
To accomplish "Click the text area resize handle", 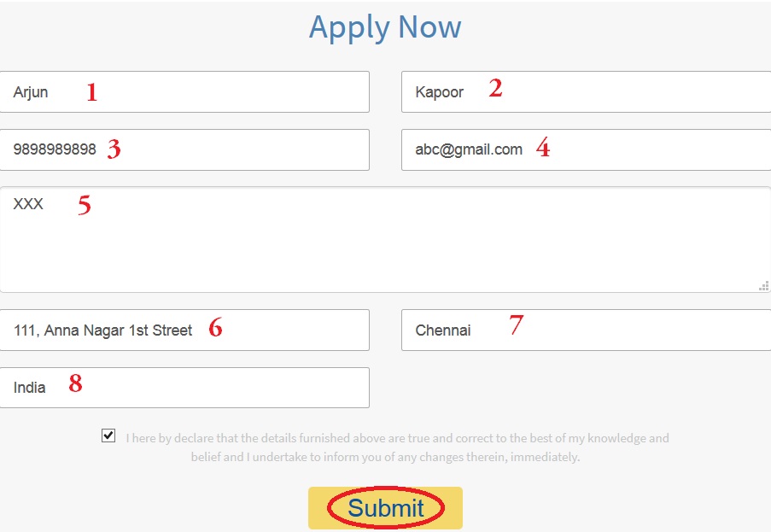I will (763, 286).
